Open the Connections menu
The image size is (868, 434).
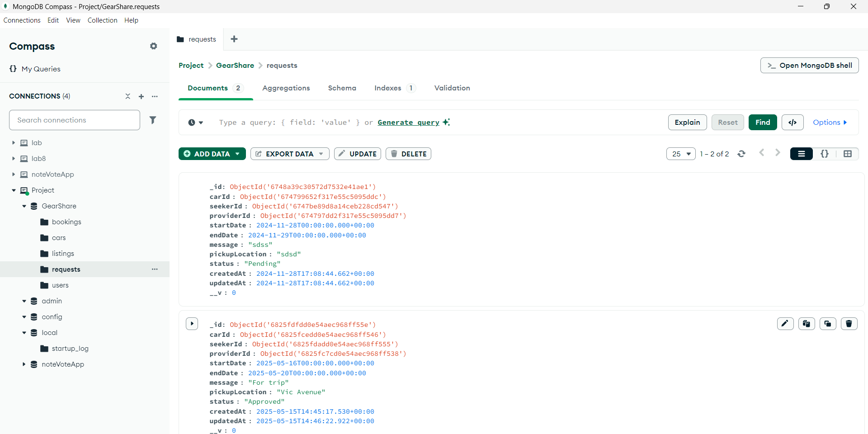[x=22, y=20]
